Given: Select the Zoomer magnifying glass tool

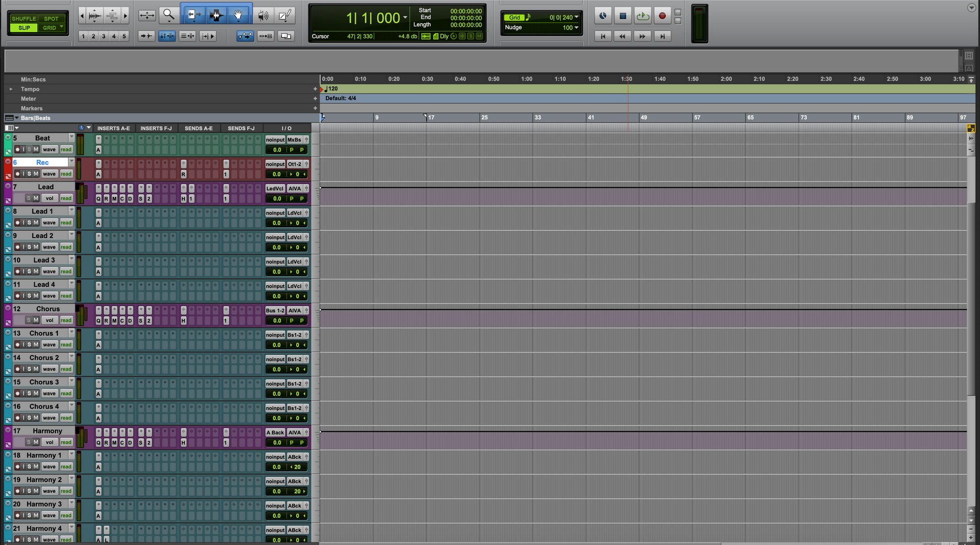Looking at the screenshot, I should click(168, 16).
